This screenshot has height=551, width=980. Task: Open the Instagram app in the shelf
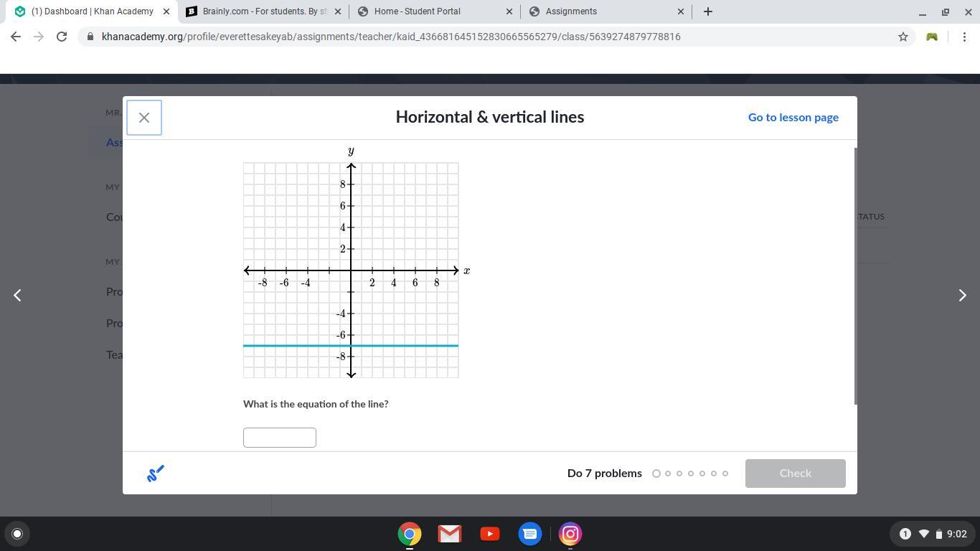click(x=570, y=534)
